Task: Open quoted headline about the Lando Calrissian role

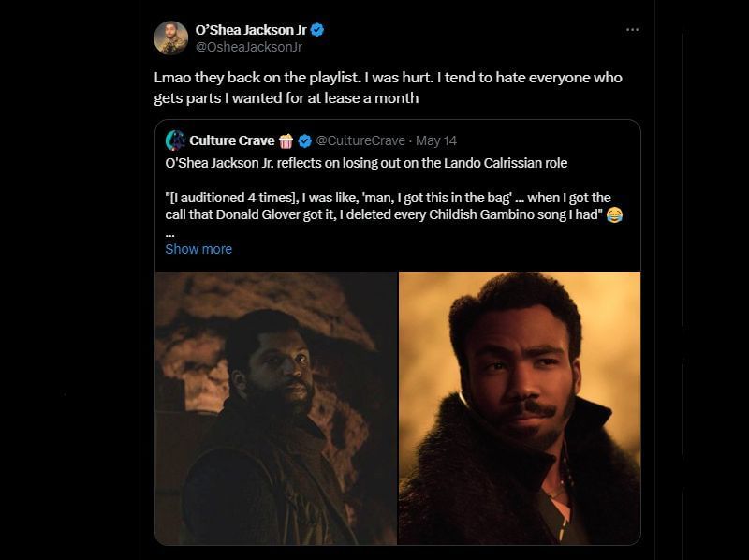Action: pyautogui.click(x=366, y=163)
